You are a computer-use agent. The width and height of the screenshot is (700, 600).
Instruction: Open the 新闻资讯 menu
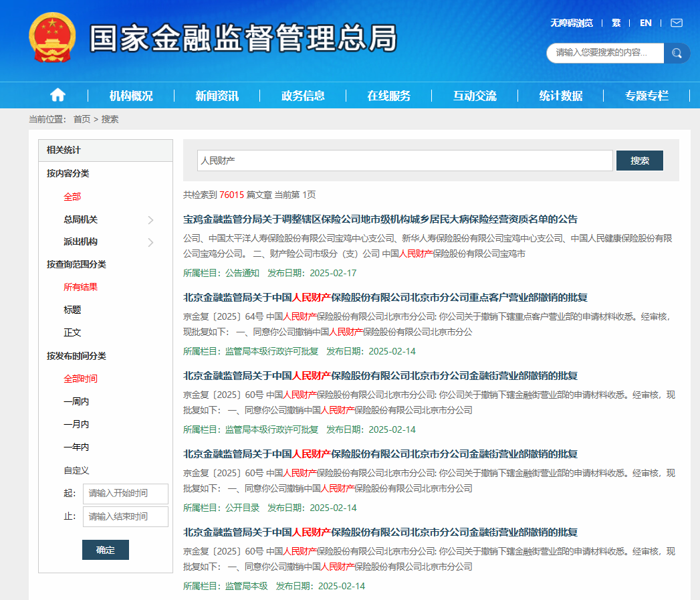point(217,96)
